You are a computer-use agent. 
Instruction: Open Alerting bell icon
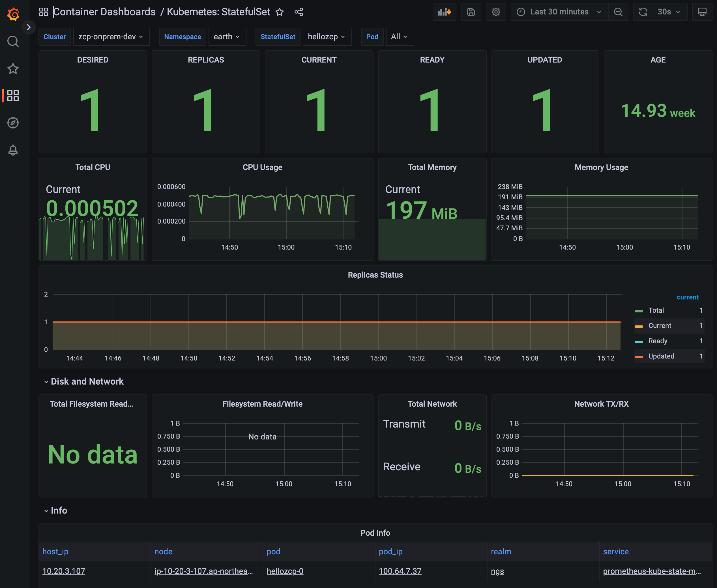point(13,150)
